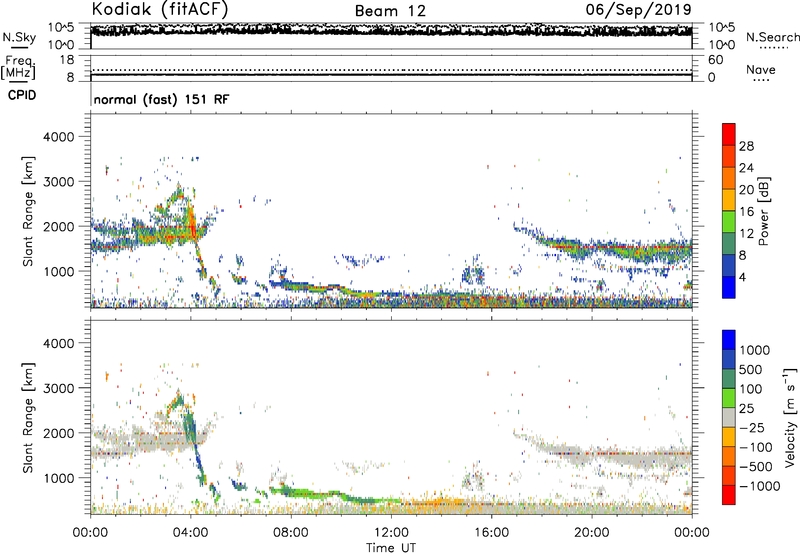
Task: Click the '20:00' time axis tick label
Action: click(x=591, y=533)
